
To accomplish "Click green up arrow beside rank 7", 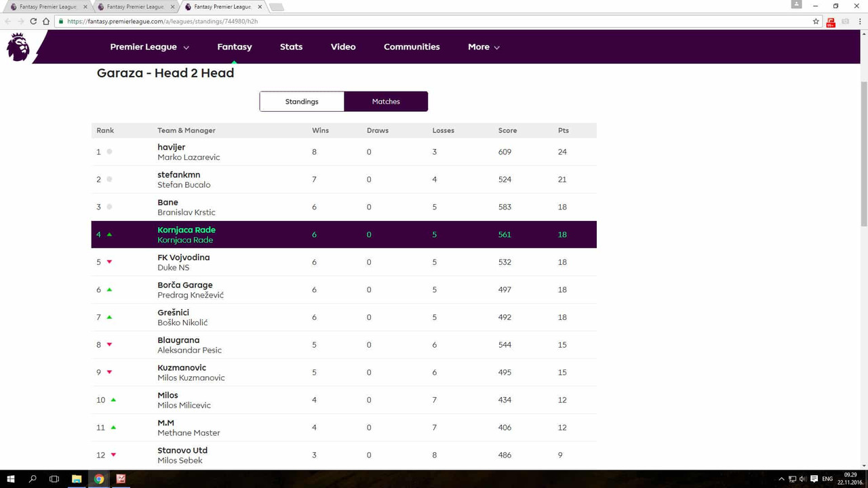I will (x=109, y=317).
